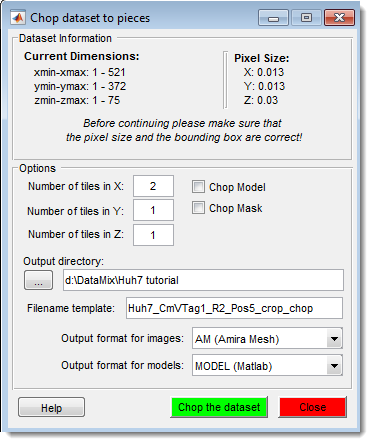Image resolution: width=372 pixels, height=444 pixels.
Task: Click the 'Filename template:' label
Action: coord(71,308)
